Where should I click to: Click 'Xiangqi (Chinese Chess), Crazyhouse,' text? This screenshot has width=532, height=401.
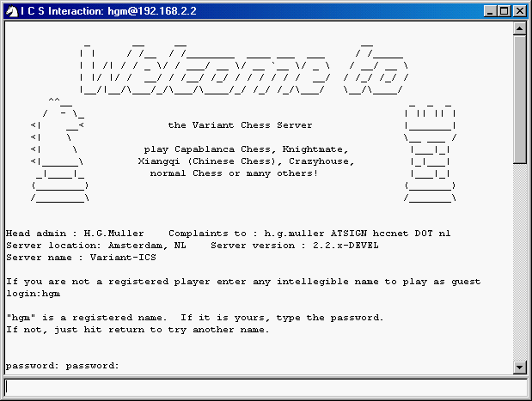coord(246,161)
